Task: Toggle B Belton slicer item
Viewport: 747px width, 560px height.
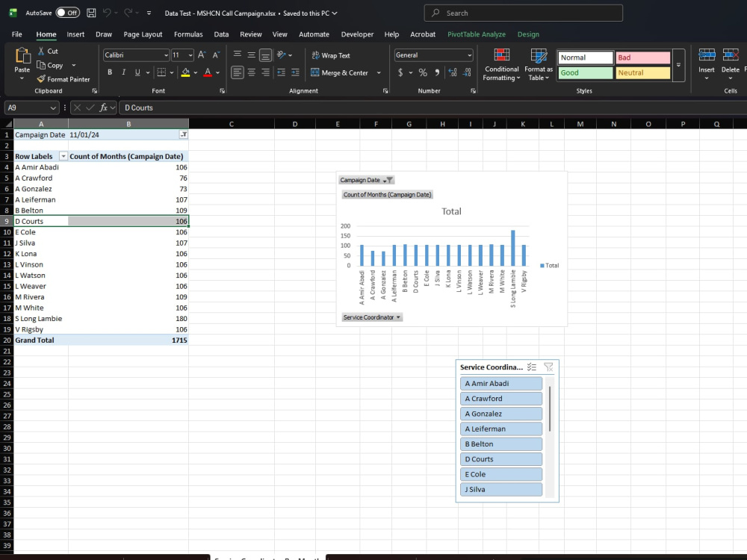Action: click(x=501, y=444)
